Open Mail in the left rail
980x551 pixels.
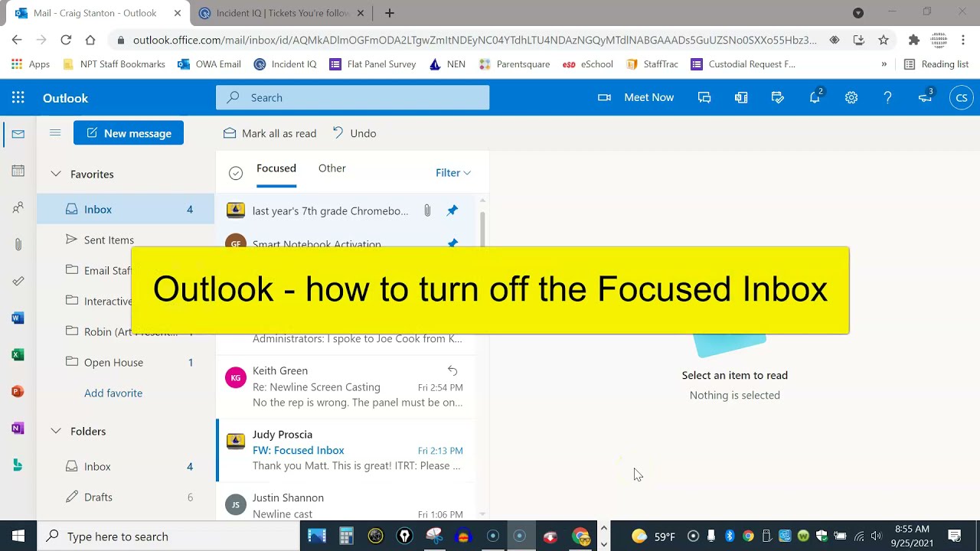(x=18, y=134)
